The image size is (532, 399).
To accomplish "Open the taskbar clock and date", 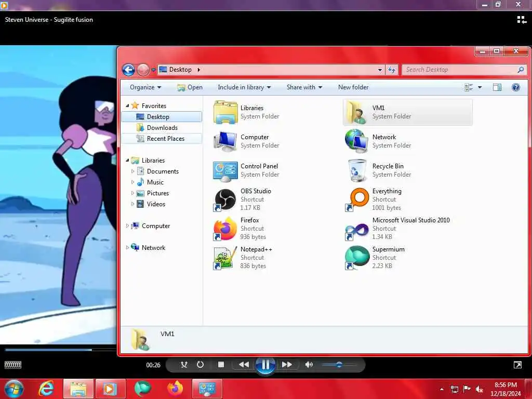I will (506, 389).
